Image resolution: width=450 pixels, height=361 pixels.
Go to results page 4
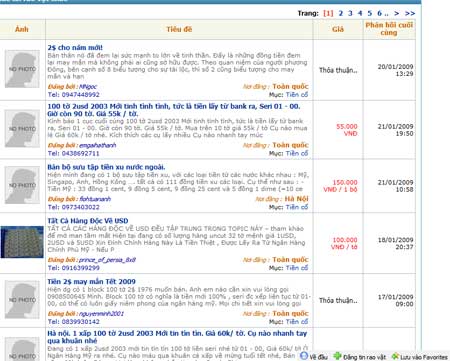pyautogui.click(x=360, y=13)
